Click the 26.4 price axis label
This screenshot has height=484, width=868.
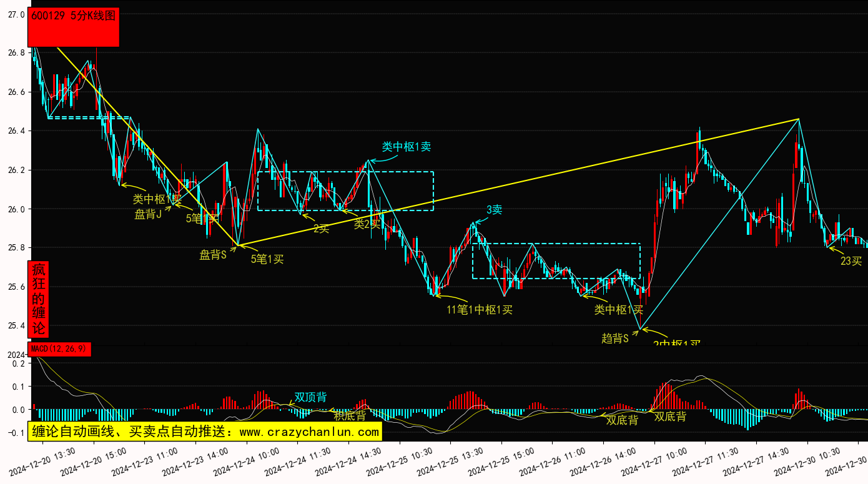[16, 131]
